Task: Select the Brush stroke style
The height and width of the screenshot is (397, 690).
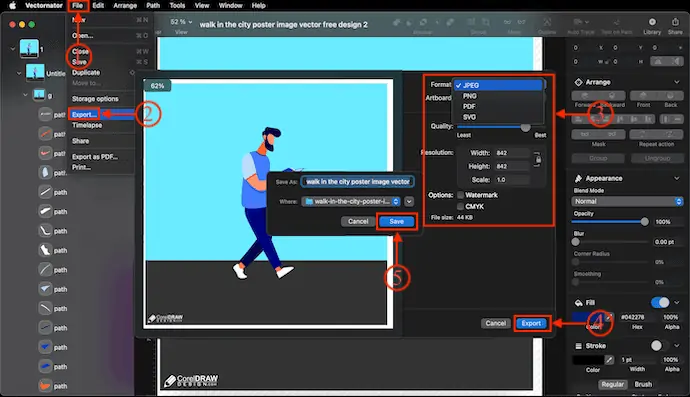Action: [643, 384]
